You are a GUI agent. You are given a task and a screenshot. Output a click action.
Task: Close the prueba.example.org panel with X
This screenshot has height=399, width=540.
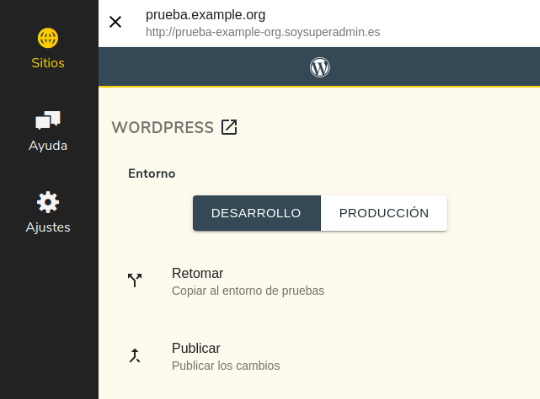[x=115, y=22]
